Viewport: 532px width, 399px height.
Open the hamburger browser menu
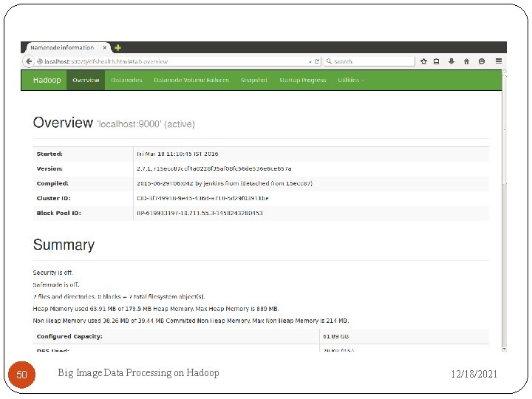[499, 61]
